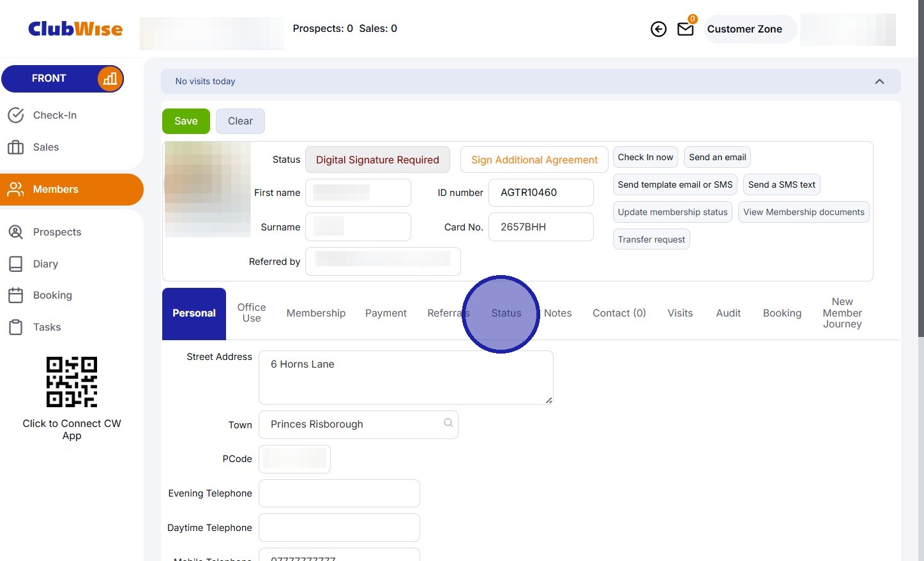Click Send an email button

[x=718, y=158]
